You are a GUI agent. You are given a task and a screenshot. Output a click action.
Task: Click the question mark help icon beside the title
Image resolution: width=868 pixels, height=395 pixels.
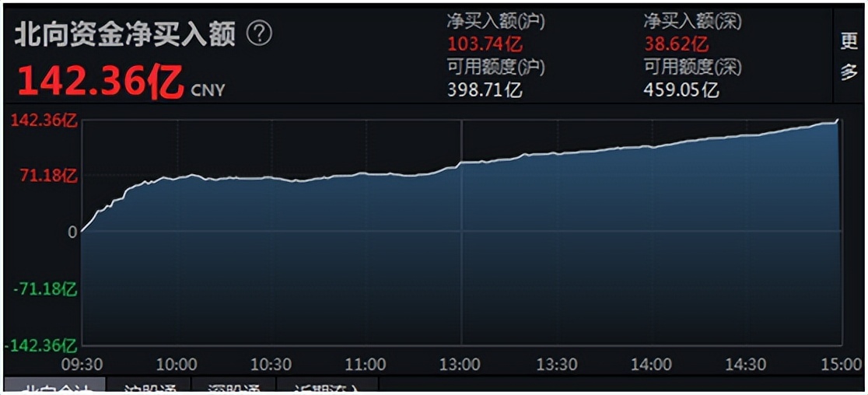(x=259, y=33)
